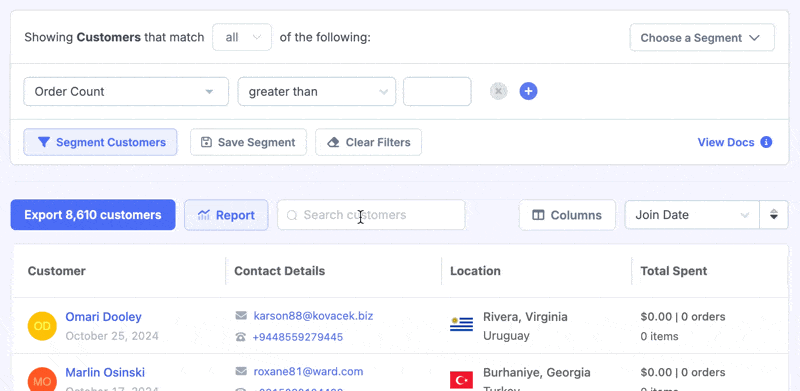The image size is (800, 391).
Task: Open the 'greater than' operator dropdown
Action: 317,92
